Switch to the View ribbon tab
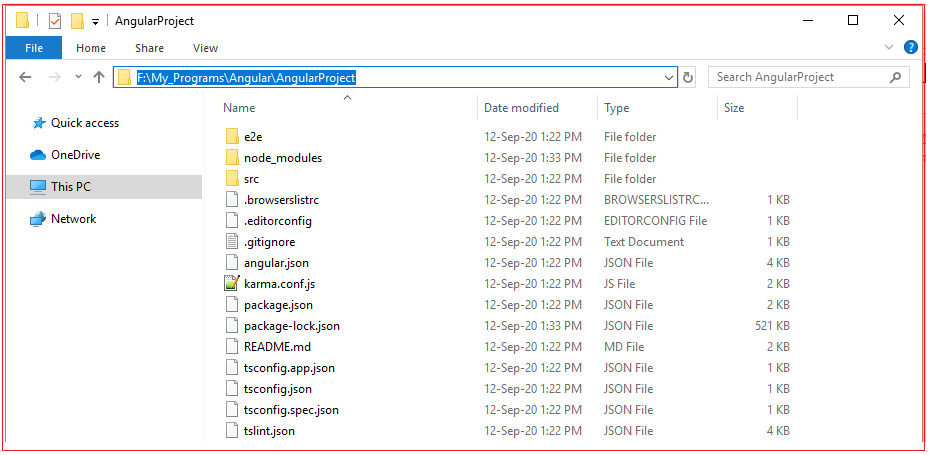Image resolution: width=931 pixels, height=455 pixels. coord(205,48)
